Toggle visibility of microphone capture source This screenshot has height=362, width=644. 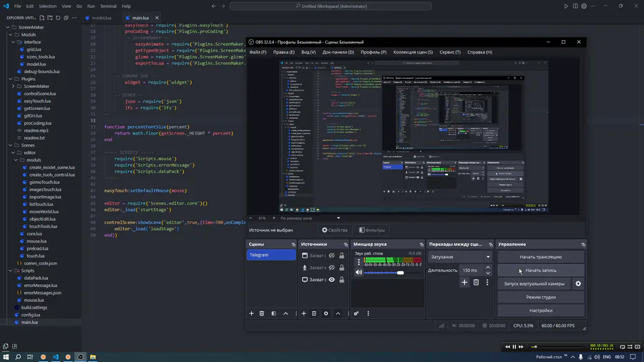(x=332, y=268)
